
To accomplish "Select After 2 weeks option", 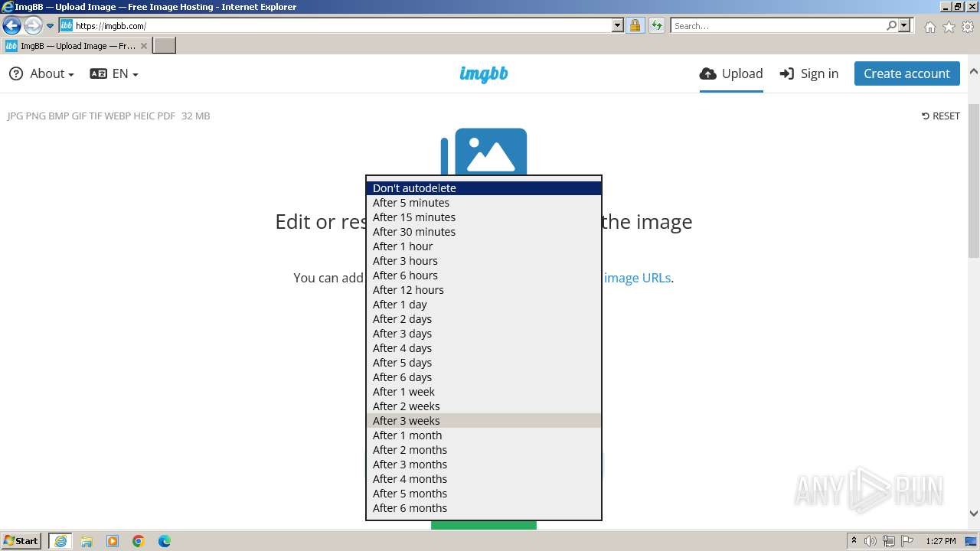I will pos(484,406).
